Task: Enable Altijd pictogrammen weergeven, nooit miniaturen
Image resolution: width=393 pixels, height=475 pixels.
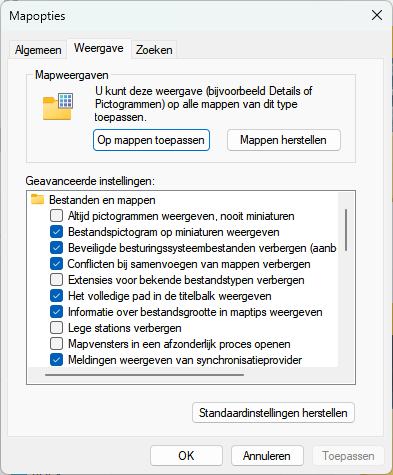Action: pos(56,216)
